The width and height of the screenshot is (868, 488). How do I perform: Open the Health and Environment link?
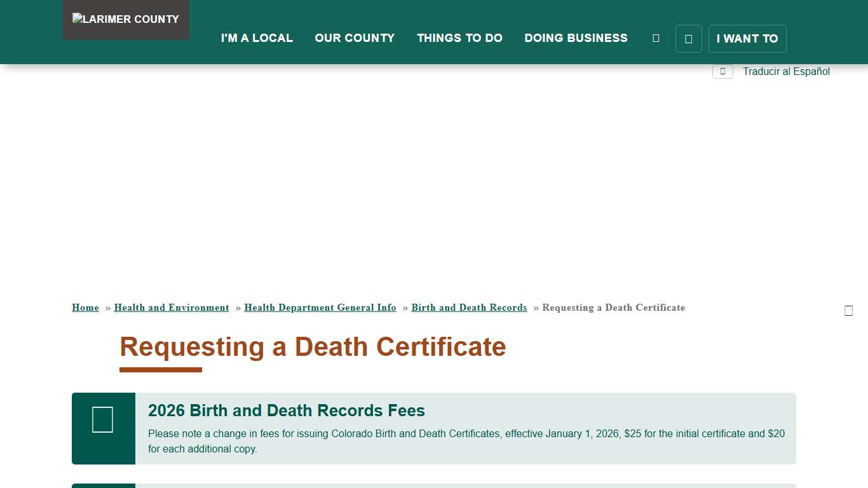[x=172, y=308]
